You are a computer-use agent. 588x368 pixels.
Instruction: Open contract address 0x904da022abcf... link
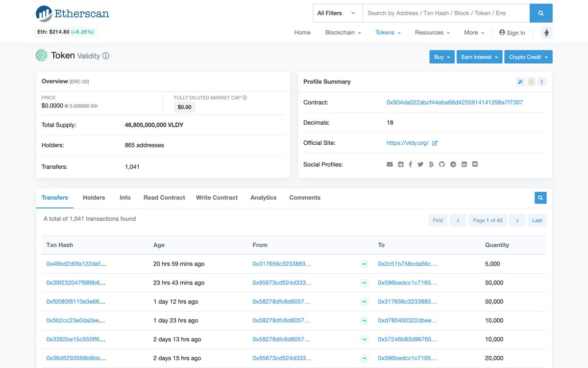click(x=455, y=103)
